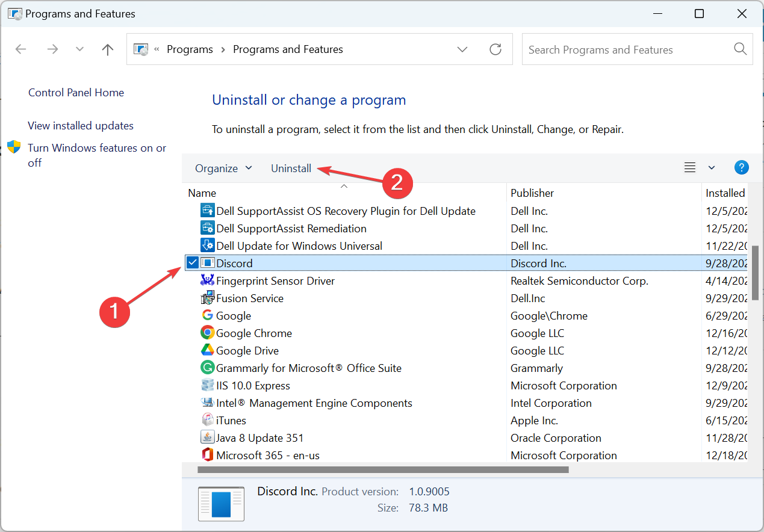
Task: Select Fingerprint Sensor Driver icon
Action: click(207, 280)
